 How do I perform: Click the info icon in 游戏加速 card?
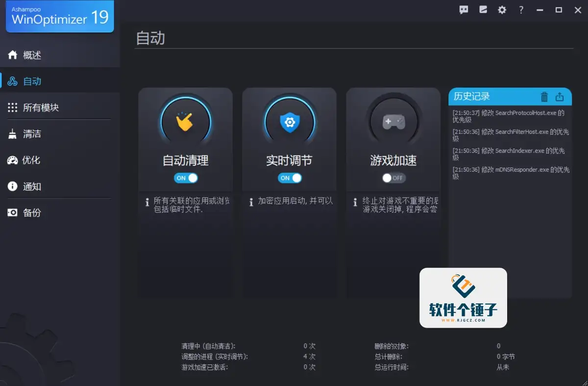pyautogui.click(x=356, y=202)
